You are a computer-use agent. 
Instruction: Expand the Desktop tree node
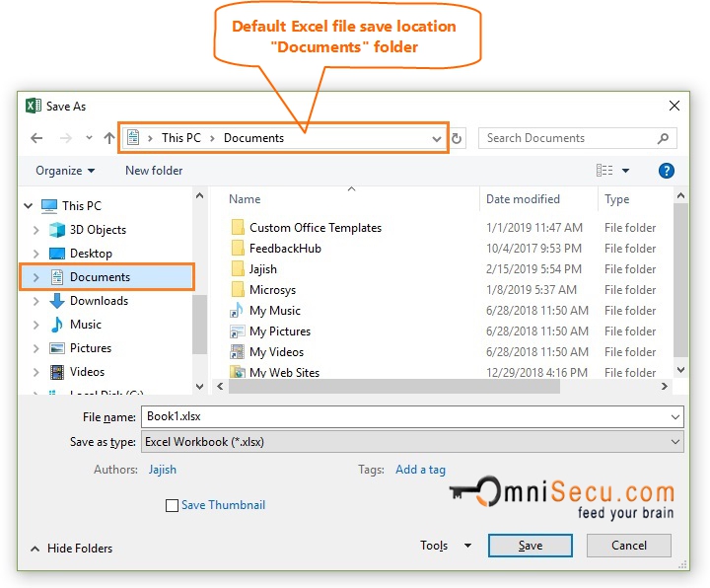(36, 254)
